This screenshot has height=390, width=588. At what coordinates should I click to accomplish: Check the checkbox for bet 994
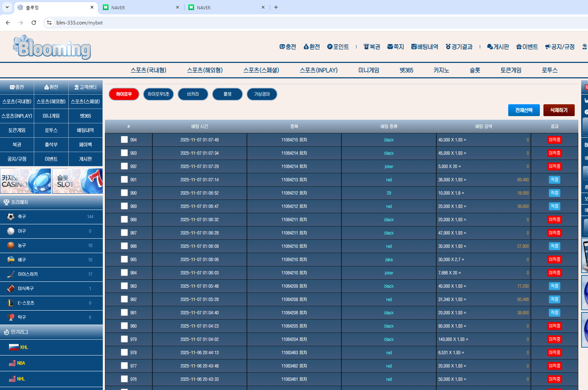click(124, 140)
